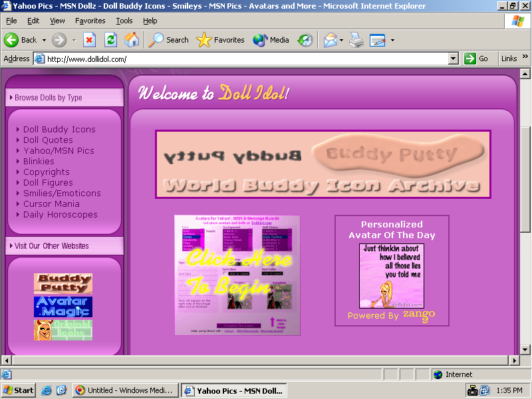The image size is (532, 399).
Task: Click the vertical scrollbar down arrow
Action: tap(525, 350)
